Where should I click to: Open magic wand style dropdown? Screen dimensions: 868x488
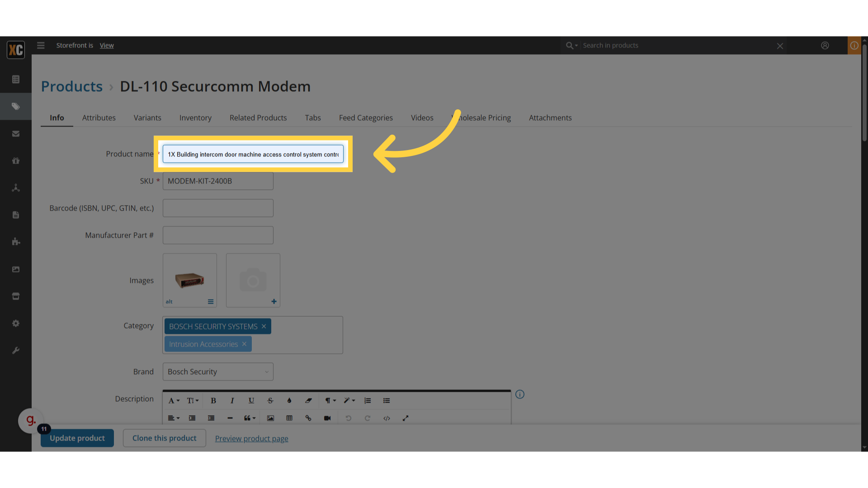point(349,401)
